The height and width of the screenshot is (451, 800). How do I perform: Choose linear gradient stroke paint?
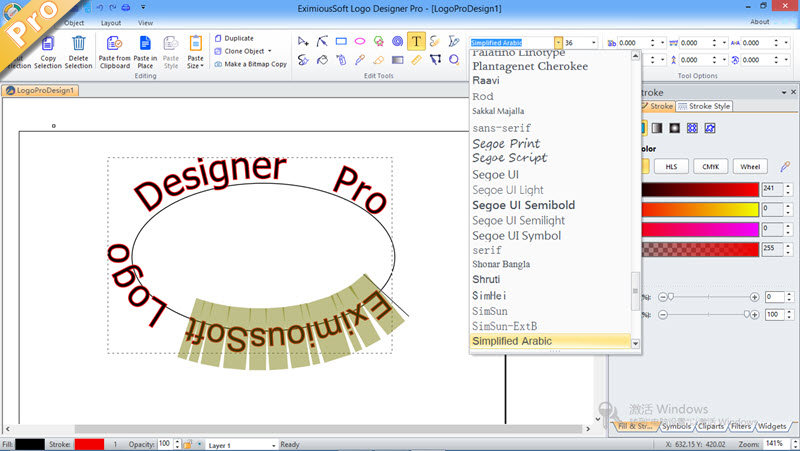pyautogui.click(x=657, y=128)
